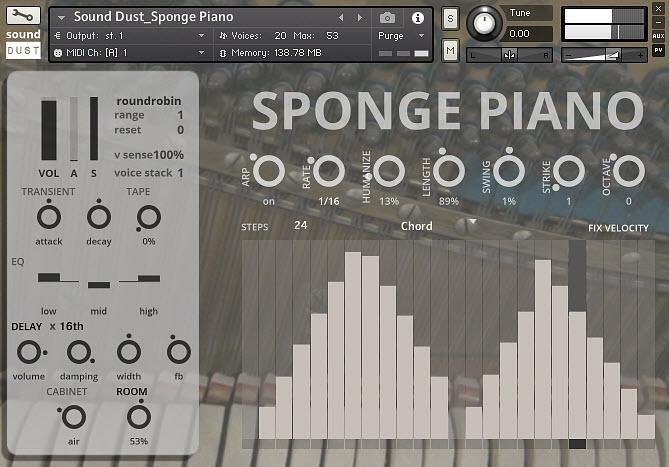The height and width of the screenshot is (467, 669).
Task: Click the dark active step indicator below bars
Action: 577,444
